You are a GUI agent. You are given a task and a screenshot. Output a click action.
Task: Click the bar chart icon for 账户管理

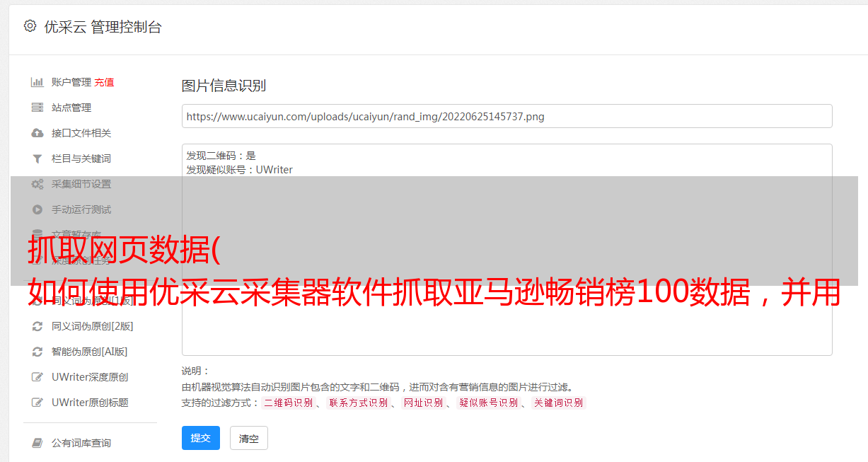37,82
